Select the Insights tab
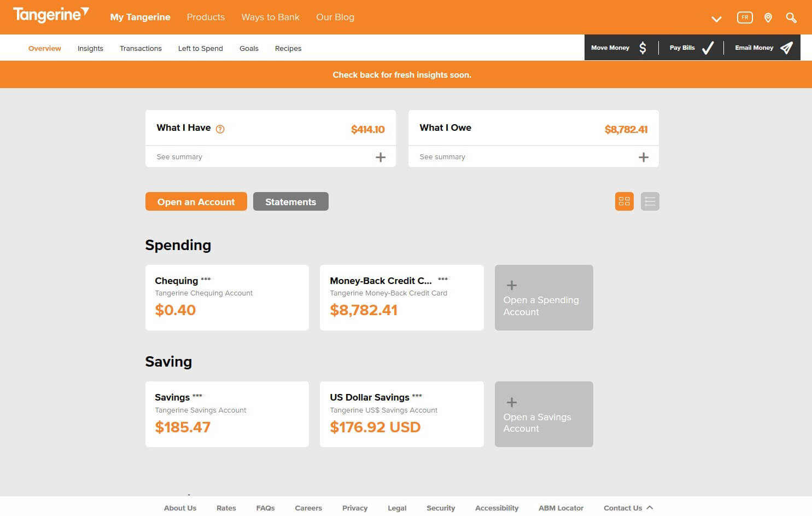The image size is (812, 516). [90, 48]
